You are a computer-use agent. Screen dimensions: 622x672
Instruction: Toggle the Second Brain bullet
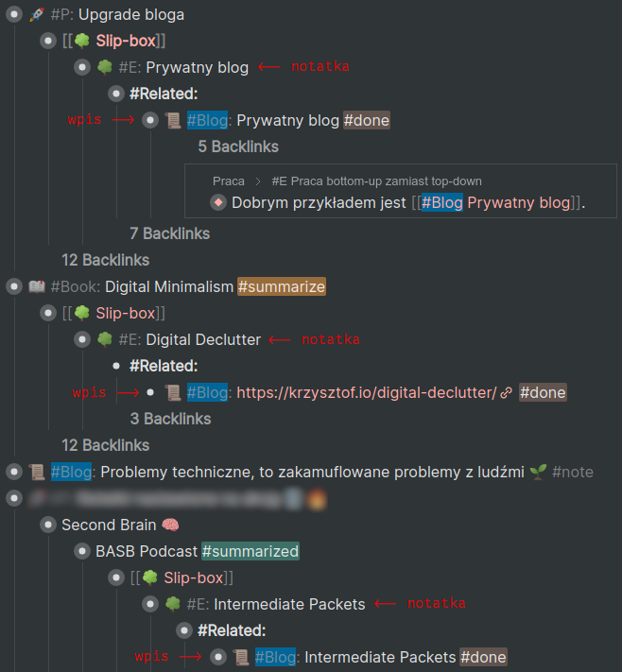(48, 525)
